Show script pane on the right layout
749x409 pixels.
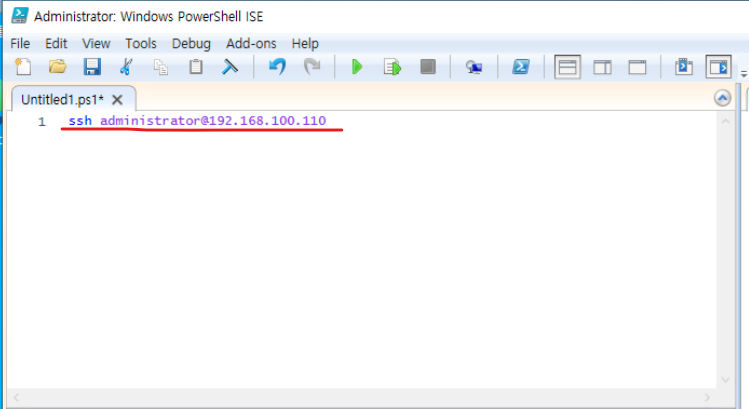click(602, 67)
